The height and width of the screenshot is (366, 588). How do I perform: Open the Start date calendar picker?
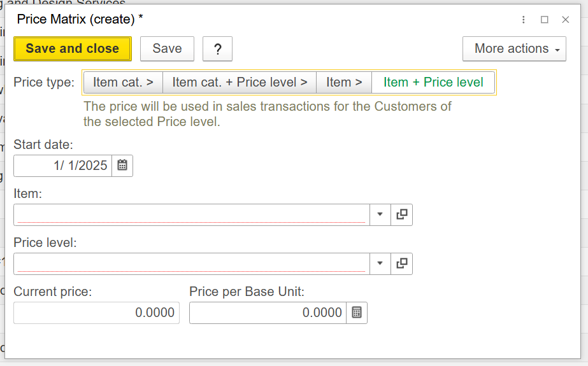pos(122,165)
